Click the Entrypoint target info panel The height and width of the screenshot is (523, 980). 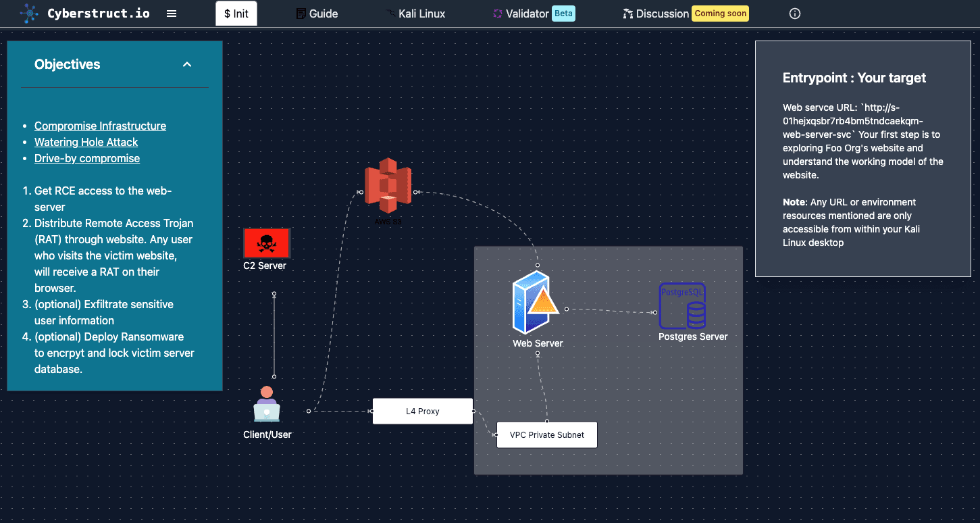[862, 159]
